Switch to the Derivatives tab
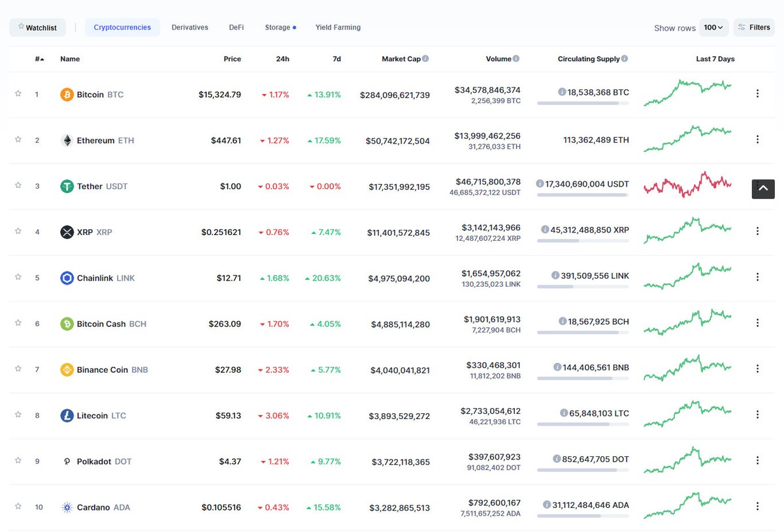Image resolution: width=784 pixels, height=532 pixels. click(x=189, y=27)
